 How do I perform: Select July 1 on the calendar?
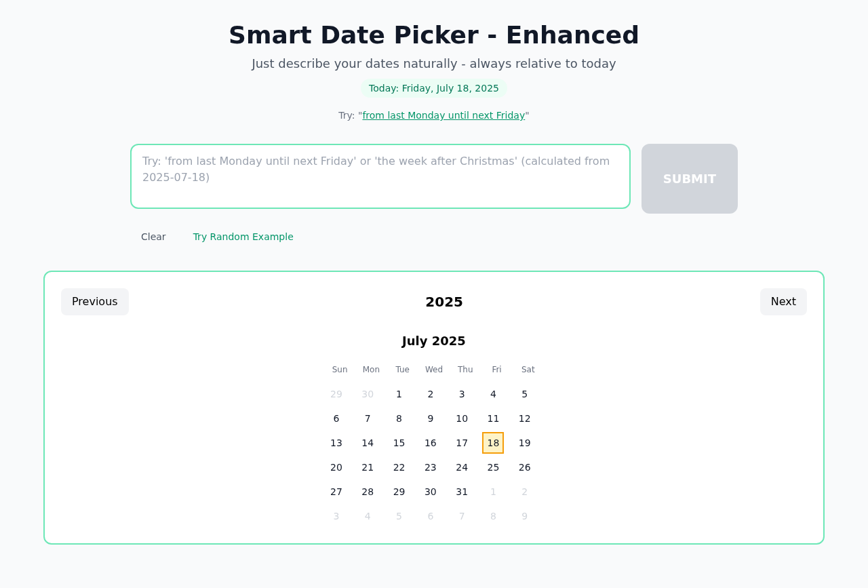(398, 394)
